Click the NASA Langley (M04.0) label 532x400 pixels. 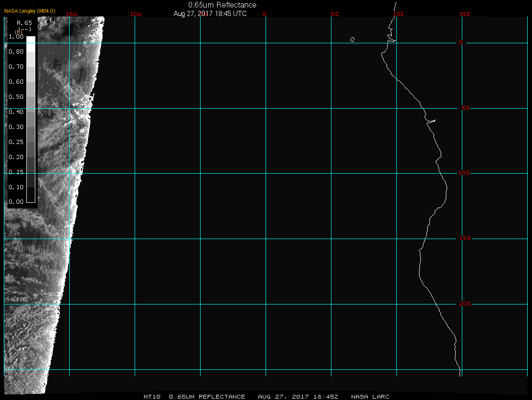(x=30, y=11)
